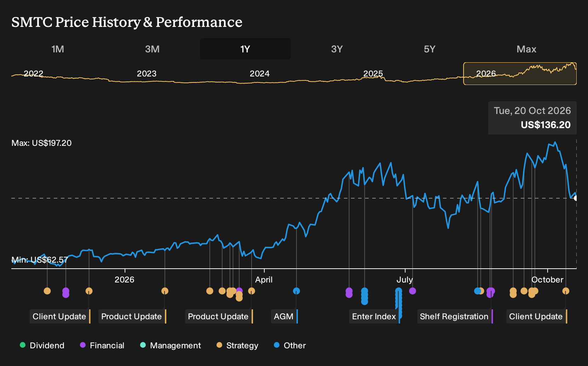Click the Max: US$197.20 label

tap(41, 143)
